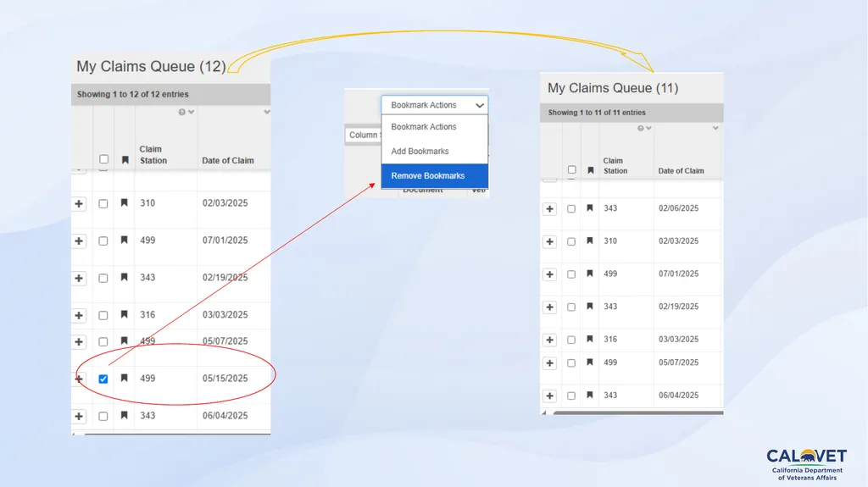Click the 05/15/2025 date cell
Image resolution: width=868 pixels, height=487 pixels.
(x=225, y=379)
